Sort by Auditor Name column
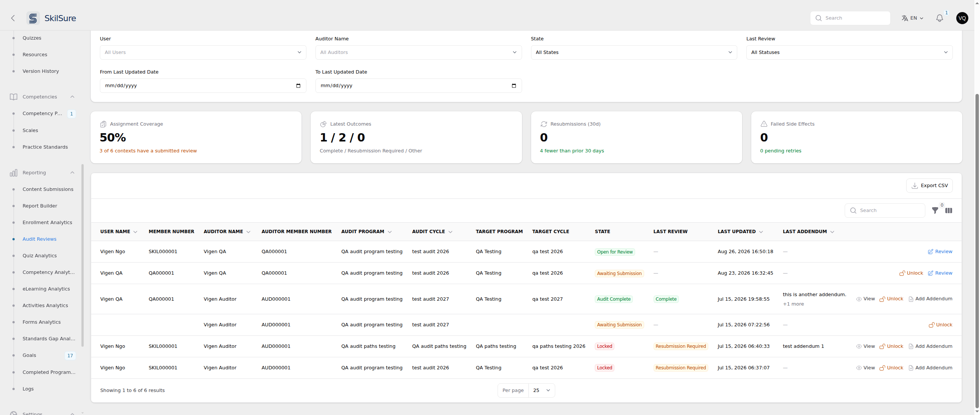Screen dimensions: 980x415 pyautogui.click(x=227, y=232)
